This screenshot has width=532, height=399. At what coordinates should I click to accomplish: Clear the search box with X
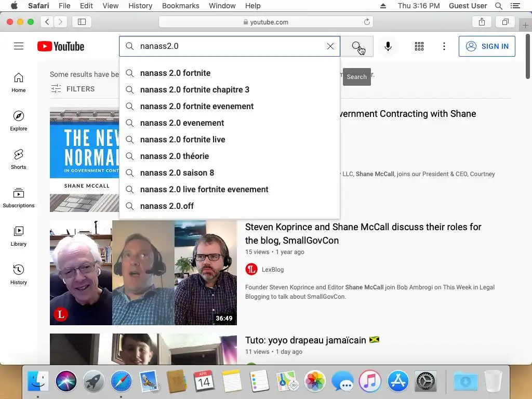pyautogui.click(x=330, y=46)
